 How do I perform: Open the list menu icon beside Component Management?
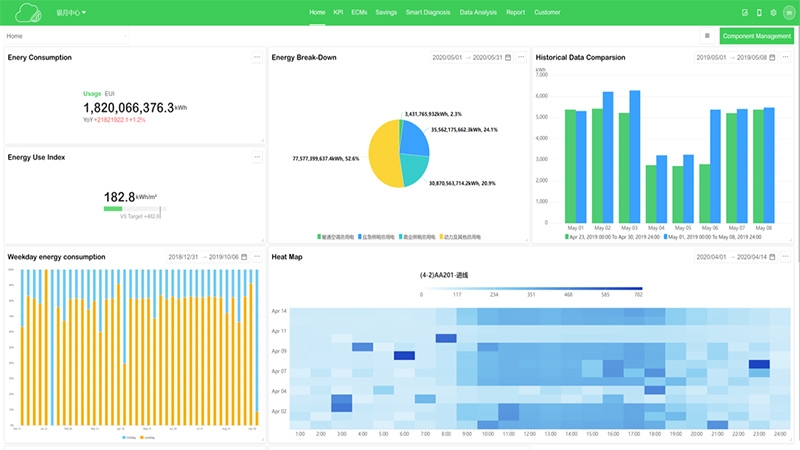[708, 36]
